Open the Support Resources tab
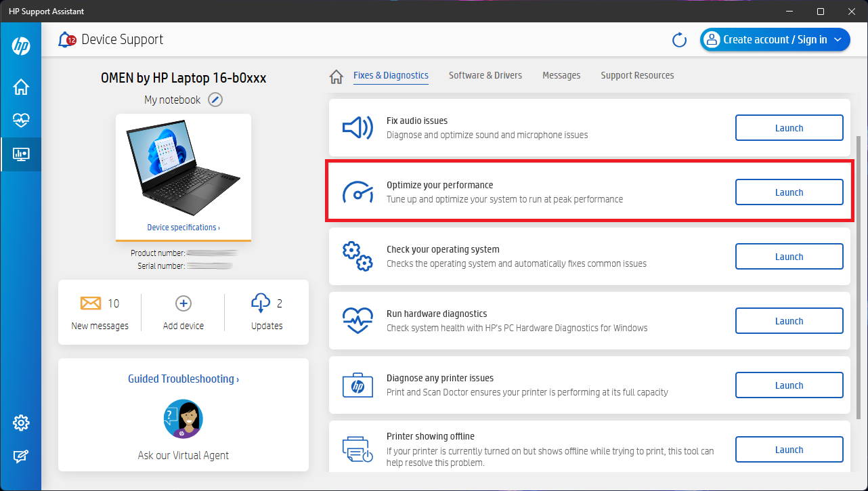This screenshot has width=868, height=491. pos(637,75)
